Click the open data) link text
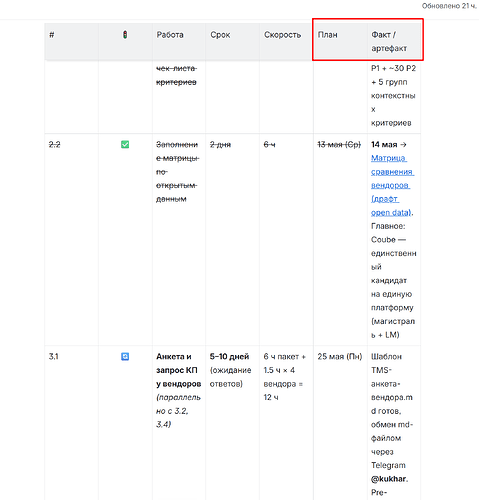 [x=391, y=212]
